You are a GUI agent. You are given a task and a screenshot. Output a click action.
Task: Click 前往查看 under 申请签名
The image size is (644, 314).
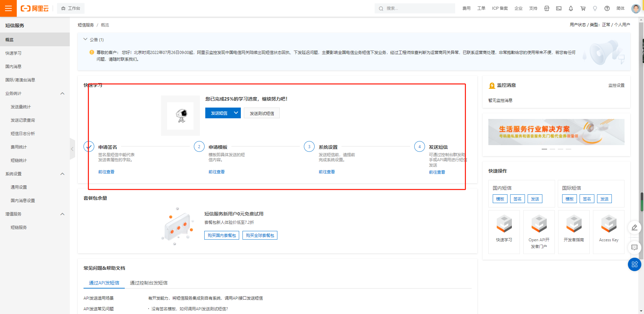pos(106,172)
